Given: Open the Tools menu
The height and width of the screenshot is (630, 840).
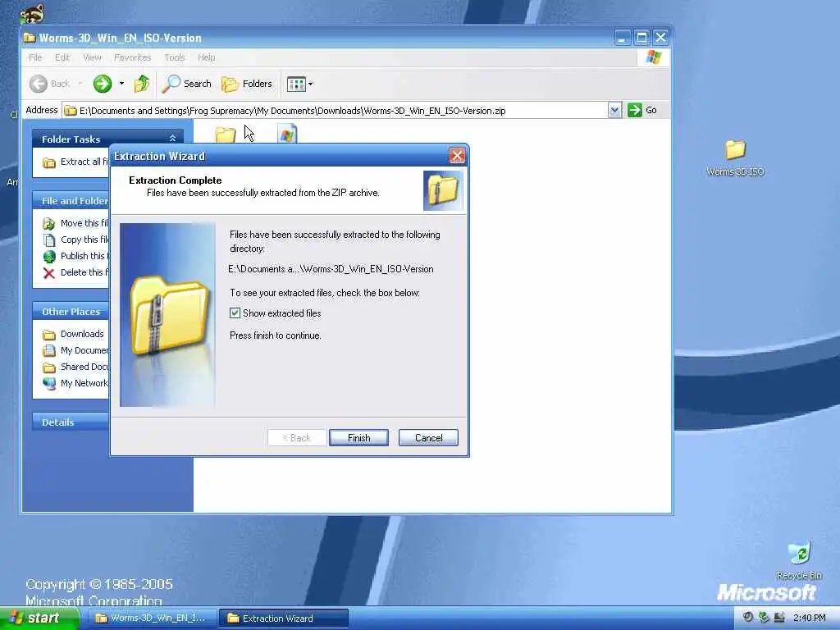Looking at the screenshot, I should pyautogui.click(x=174, y=57).
